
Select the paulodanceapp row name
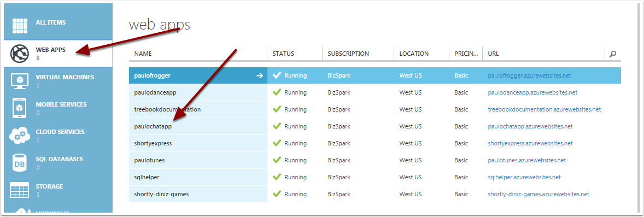pyautogui.click(x=155, y=92)
